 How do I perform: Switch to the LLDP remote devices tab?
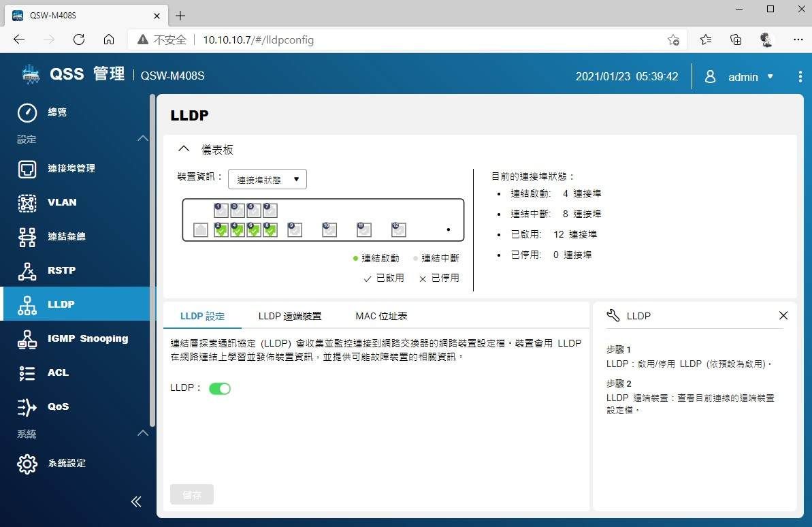(x=289, y=316)
